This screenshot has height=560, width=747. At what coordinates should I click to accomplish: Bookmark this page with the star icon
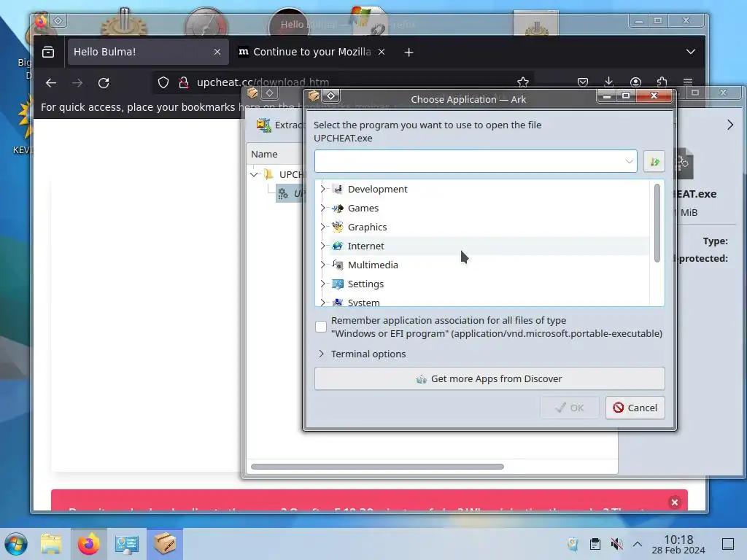pyautogui.click(x=523, y=82)
